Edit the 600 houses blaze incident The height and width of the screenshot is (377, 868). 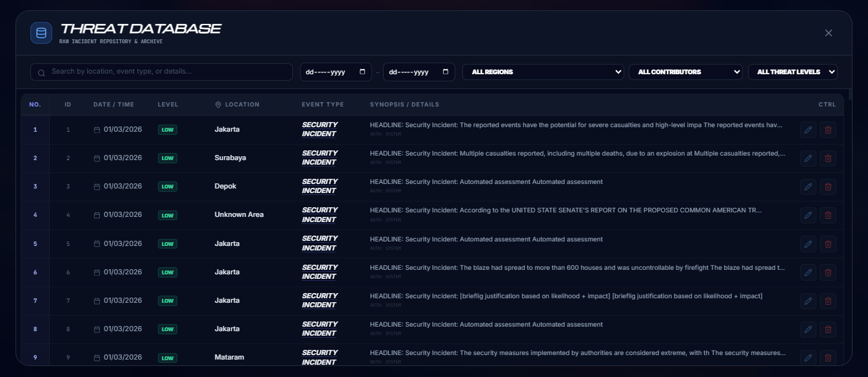pos(808,272)
